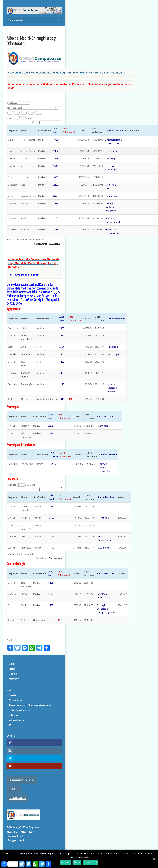Screen dimensions: 158x868
Task: Click the Cerca search field above the table
Action: click(x=50, y=122)
